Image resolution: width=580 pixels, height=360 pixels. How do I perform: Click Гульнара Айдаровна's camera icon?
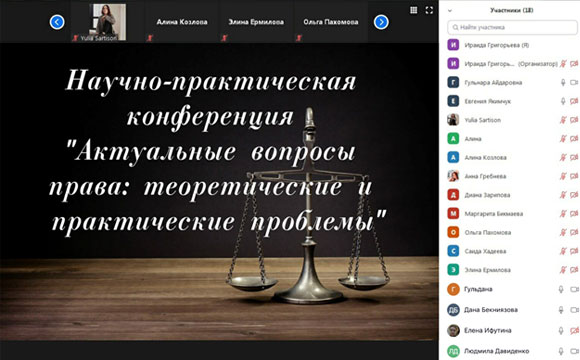point(574,83)
